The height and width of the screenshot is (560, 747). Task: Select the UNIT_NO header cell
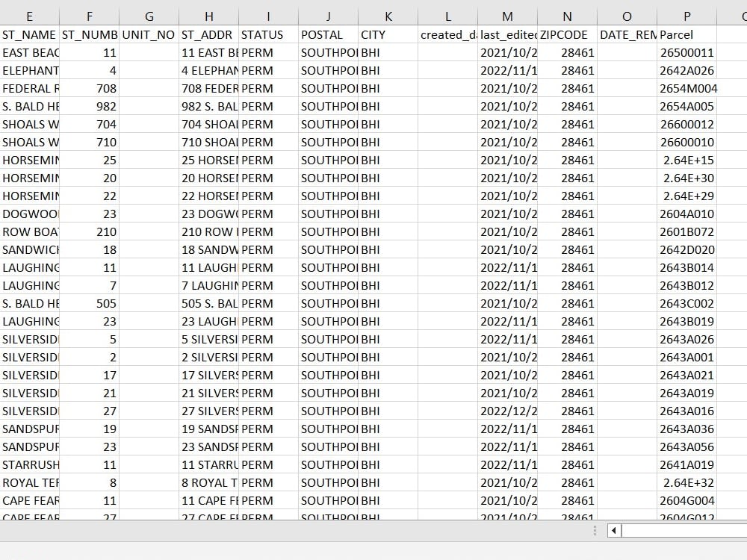coord(147,34)
